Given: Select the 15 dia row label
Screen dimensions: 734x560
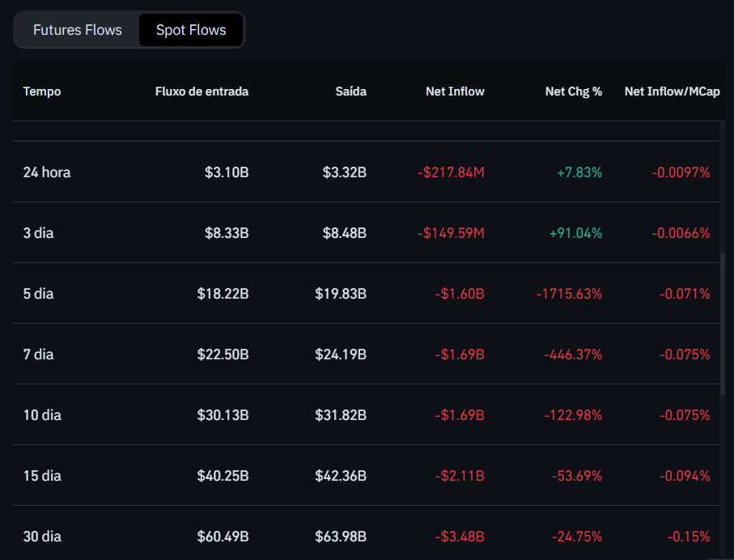Looking at the screenshot, I should pyautogui.click(x=42, y=476).
